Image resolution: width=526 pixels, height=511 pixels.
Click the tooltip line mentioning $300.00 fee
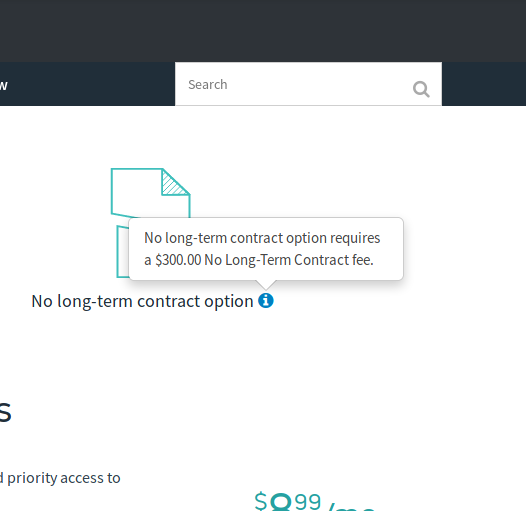coord(259,260)
